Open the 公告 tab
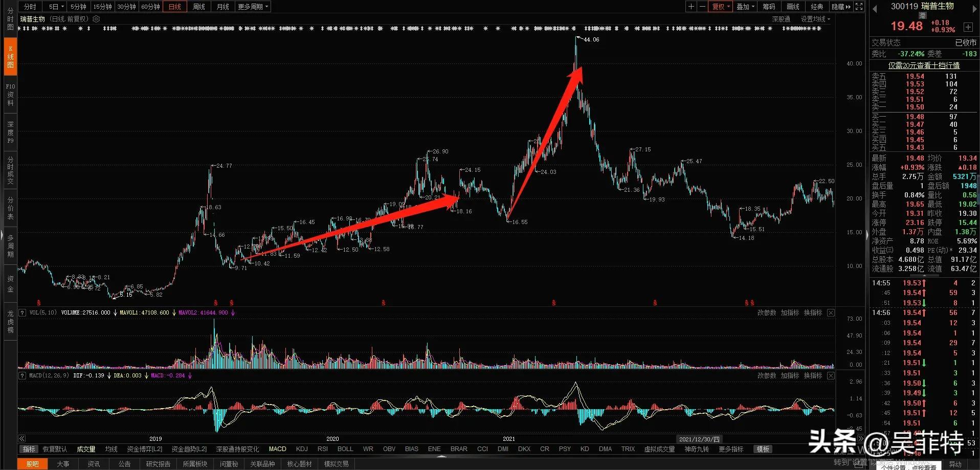The image size is (980, 470). (124, 464)
